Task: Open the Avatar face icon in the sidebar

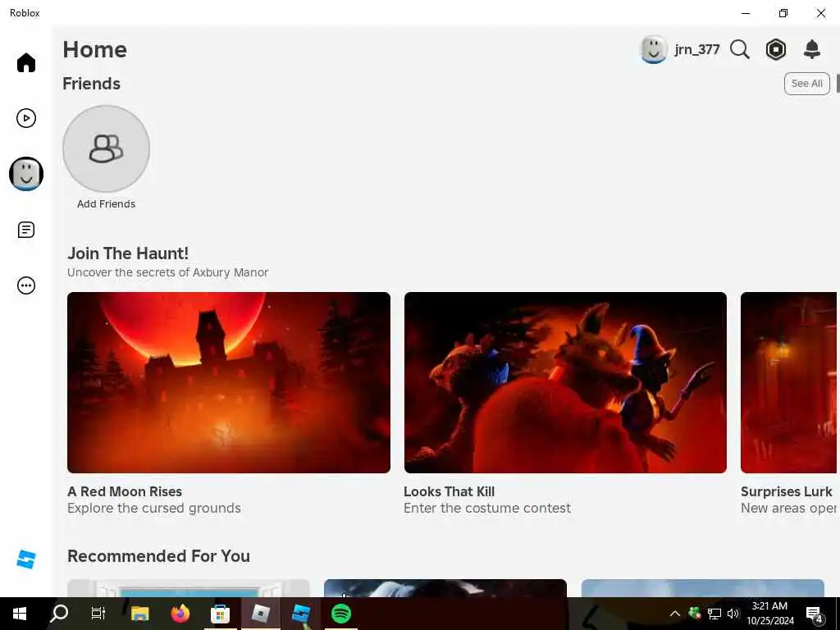Action: tap(25, 174)
